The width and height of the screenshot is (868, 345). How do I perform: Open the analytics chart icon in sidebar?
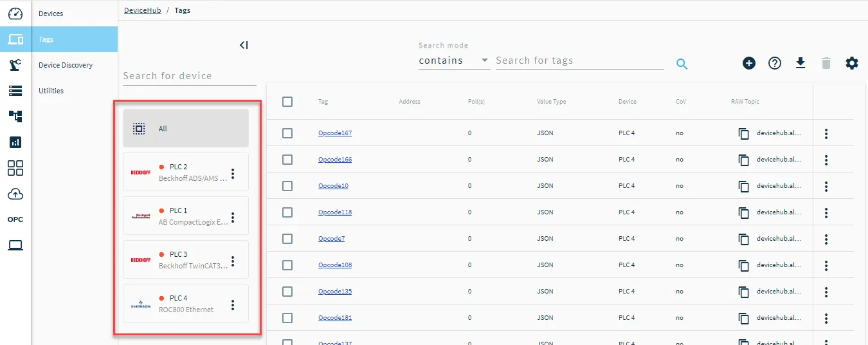pyautogui.click(x=15, y=142)
